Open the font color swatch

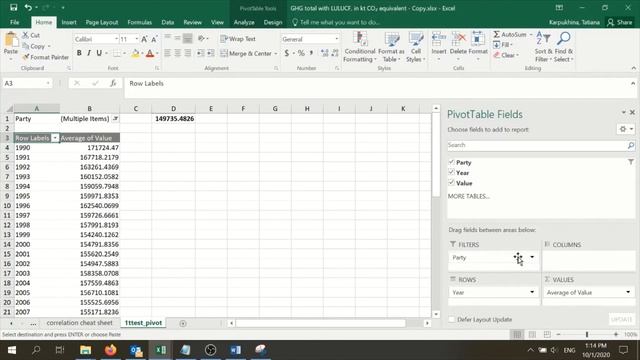point(150,53)
